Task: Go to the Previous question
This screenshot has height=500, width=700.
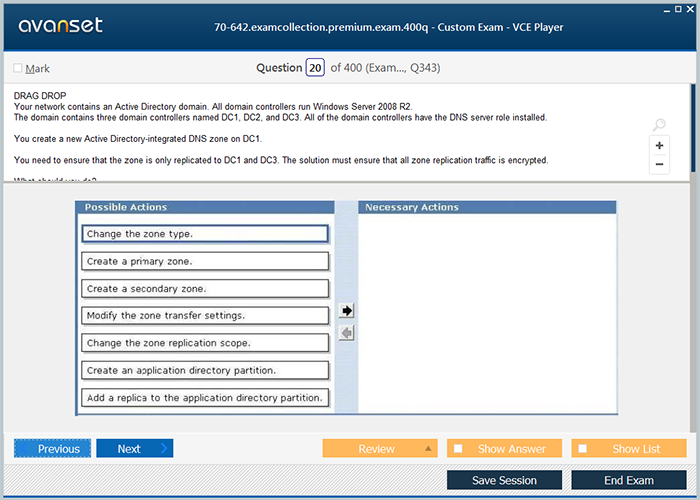Action: (x=52, y=448)
